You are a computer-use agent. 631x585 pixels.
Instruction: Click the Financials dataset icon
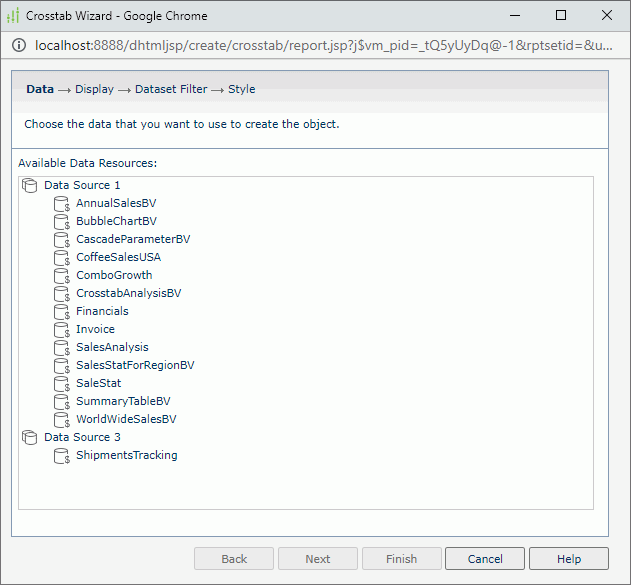click(x=62, y=312)
